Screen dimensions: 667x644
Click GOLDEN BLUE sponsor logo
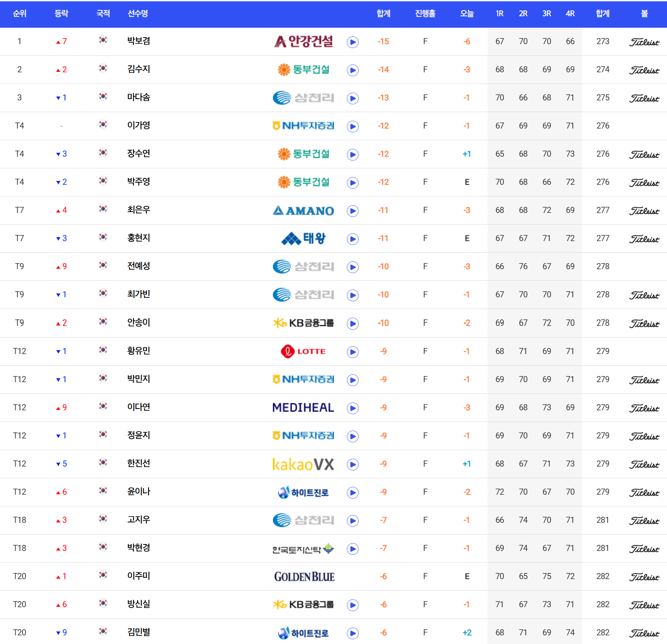(x=304, y=576)
